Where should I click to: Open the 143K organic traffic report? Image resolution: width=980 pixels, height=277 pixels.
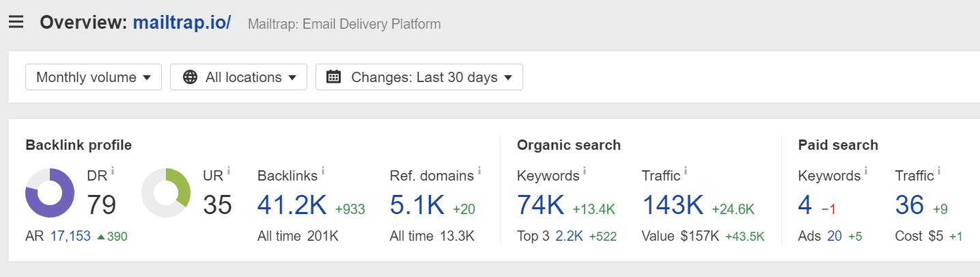pyautogui.click(x=673, y=205)
